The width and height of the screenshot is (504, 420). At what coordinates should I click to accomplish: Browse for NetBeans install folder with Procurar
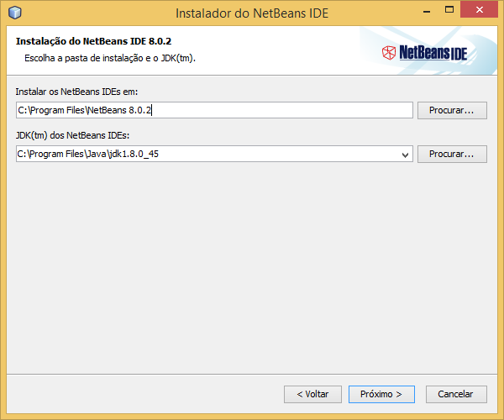452,110
